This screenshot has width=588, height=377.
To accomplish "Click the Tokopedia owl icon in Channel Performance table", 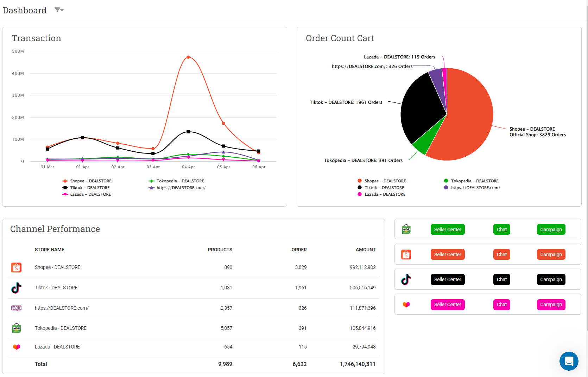I will pyautogui.click(x=16, y=328).
